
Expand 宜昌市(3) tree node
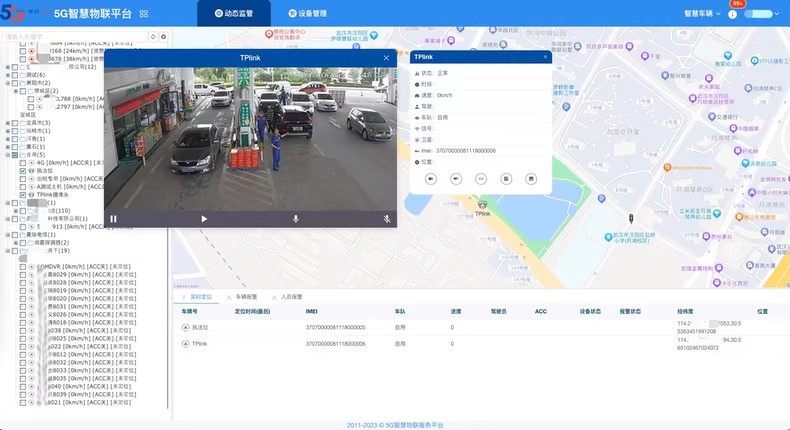click(7, 123)
